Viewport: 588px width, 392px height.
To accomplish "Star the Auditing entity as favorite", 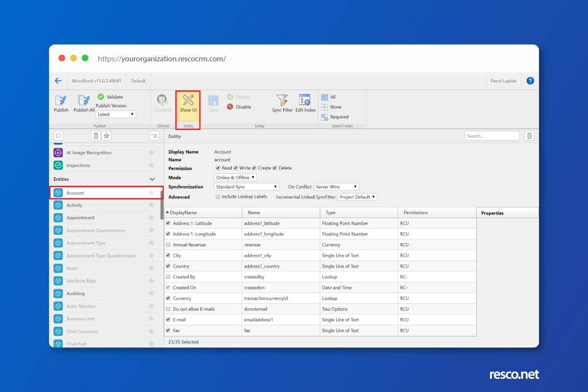I will [151, 294].
